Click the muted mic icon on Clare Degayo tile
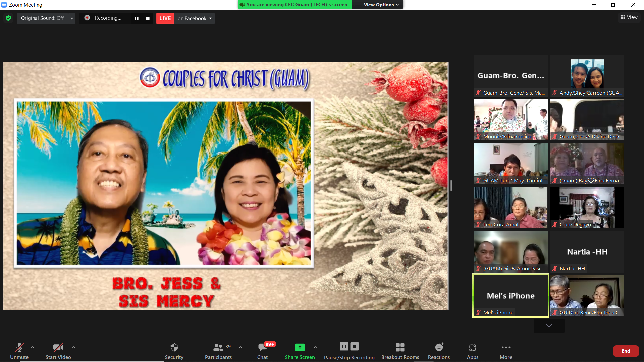 tap(555, 225)
